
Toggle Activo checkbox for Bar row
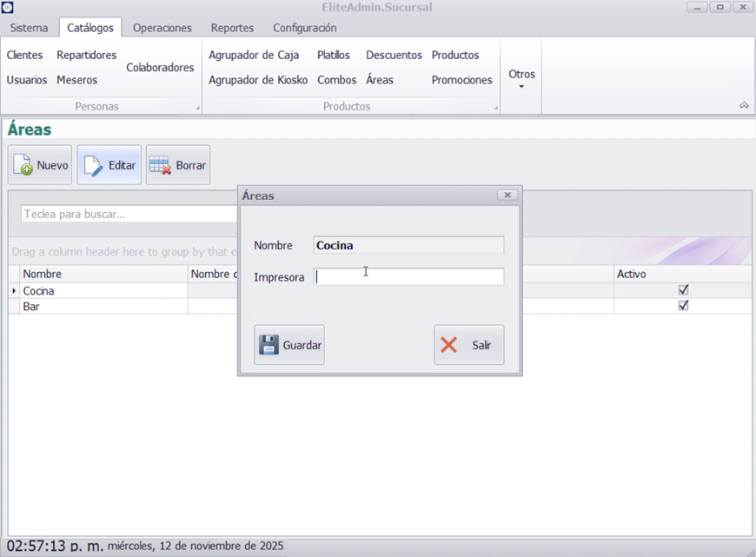pyautogui.click(x=683, y=306)
